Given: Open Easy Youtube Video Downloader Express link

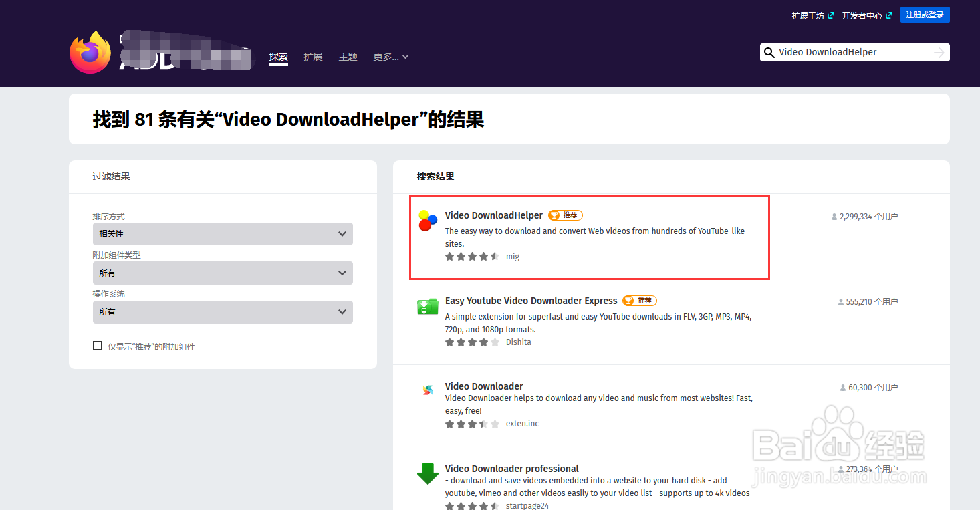Looking at the screenshot, I should click(x=531, y=301).
